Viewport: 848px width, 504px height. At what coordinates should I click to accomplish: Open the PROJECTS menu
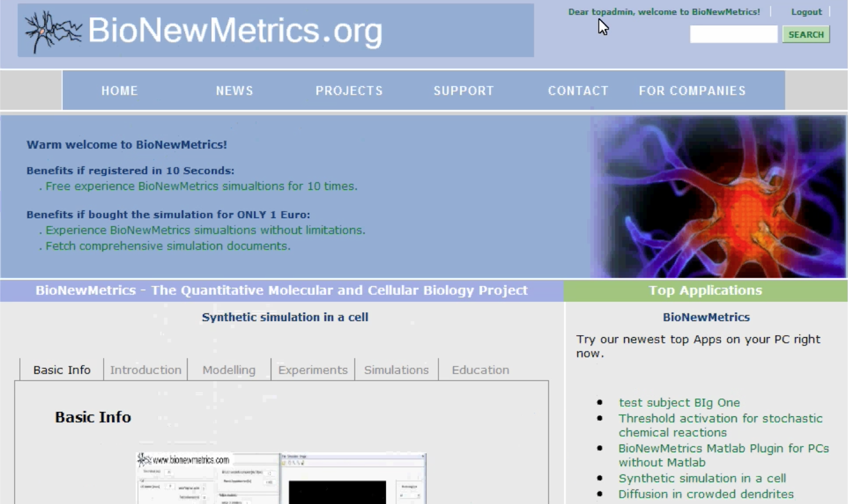(x=349, y=91)
